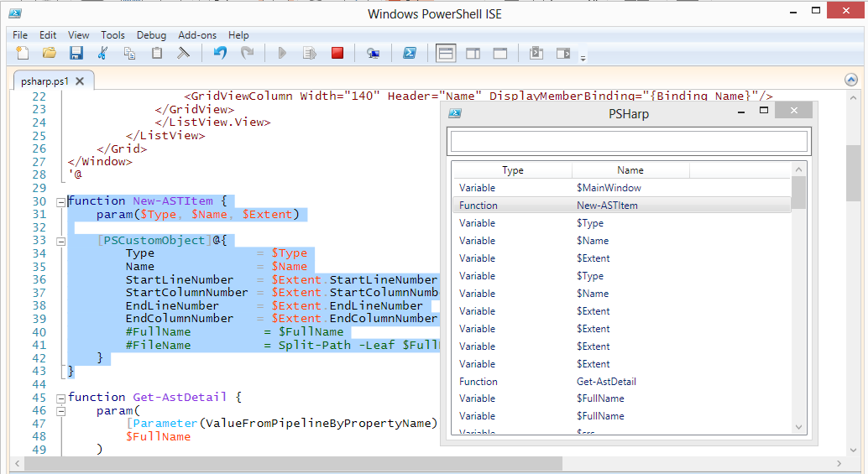Show Command Add-on pane icon
Screen dimensions: 868x474
[563, 53]
